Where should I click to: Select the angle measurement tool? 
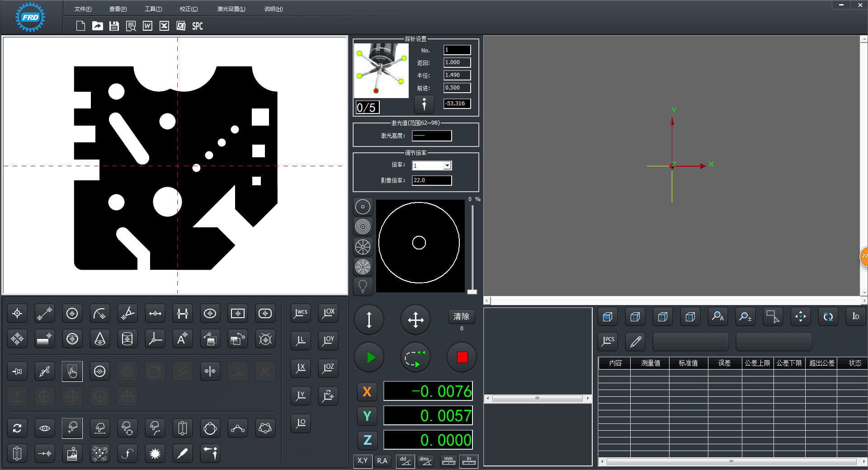point(127,313)
